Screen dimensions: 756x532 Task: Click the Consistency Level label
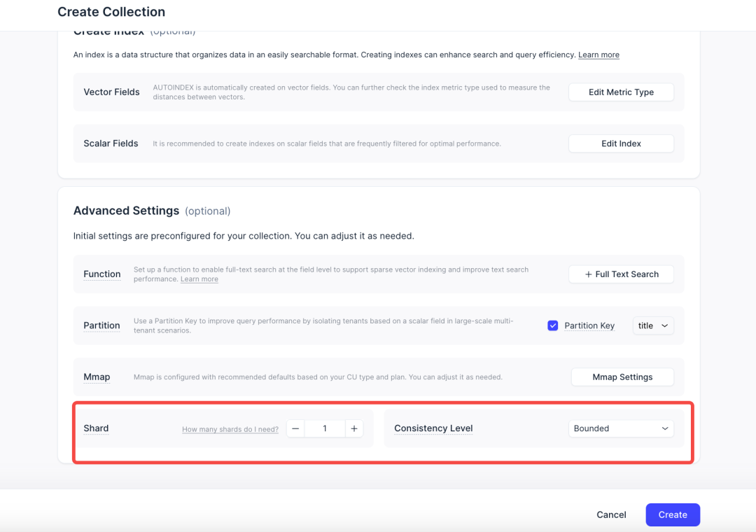[x=433, y=428]
